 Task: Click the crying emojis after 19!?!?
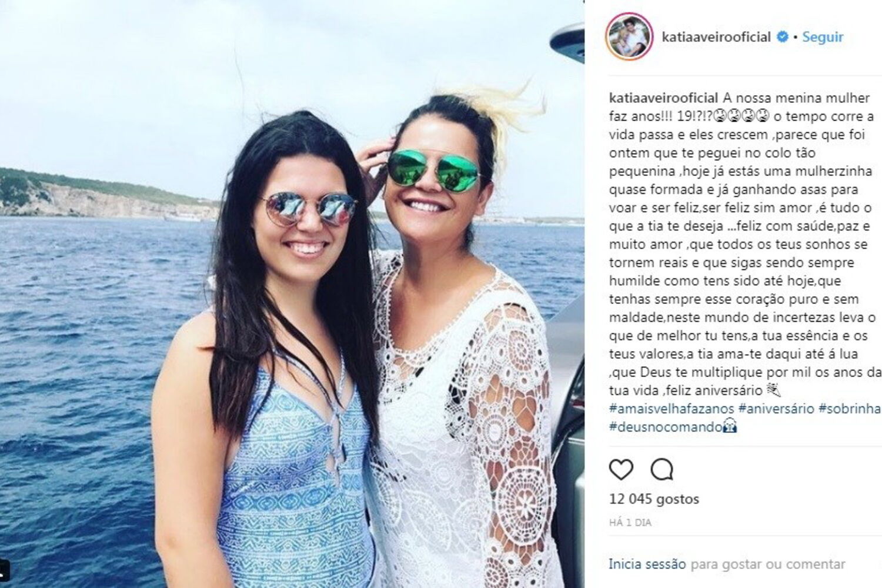[x=741, y=116]
